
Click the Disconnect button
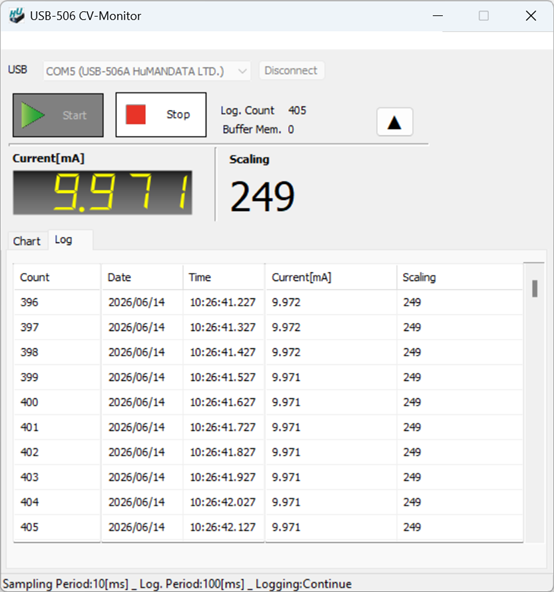point(291,71)
